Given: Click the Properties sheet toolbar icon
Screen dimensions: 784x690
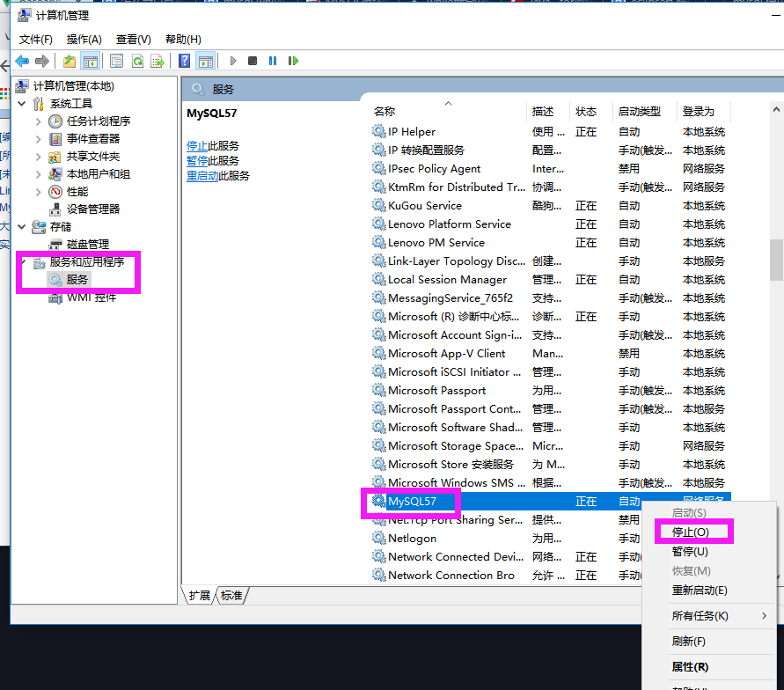Looking at the screenshot, I should point(116,61).
